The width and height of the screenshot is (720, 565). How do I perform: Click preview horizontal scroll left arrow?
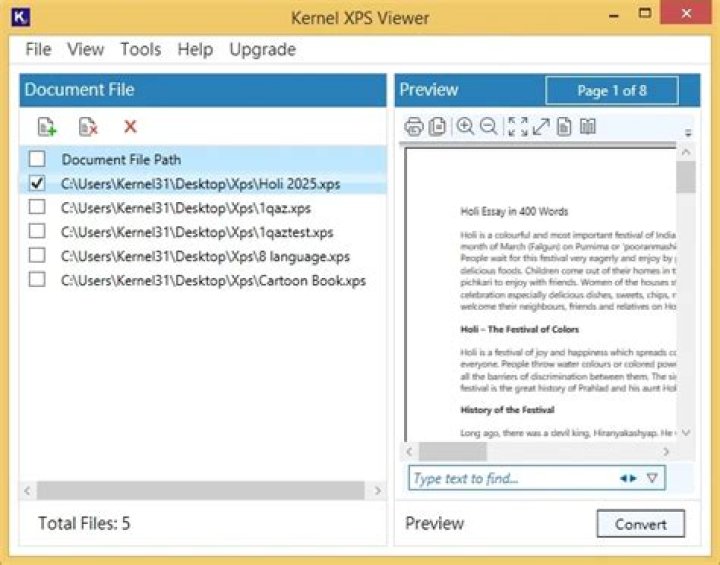pyautogui.click(x=410, y=452)
